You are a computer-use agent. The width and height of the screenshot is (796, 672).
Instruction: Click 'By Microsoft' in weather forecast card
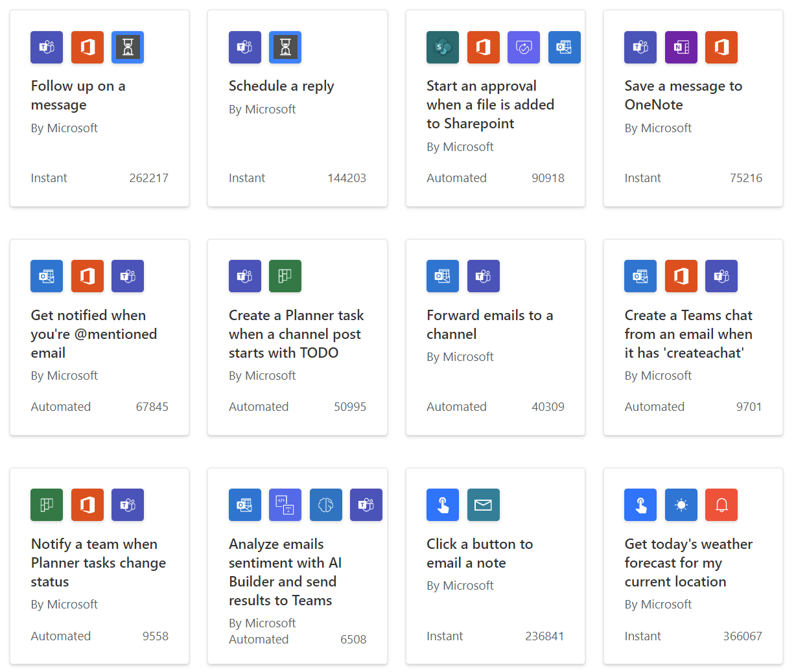click(658, 605)
